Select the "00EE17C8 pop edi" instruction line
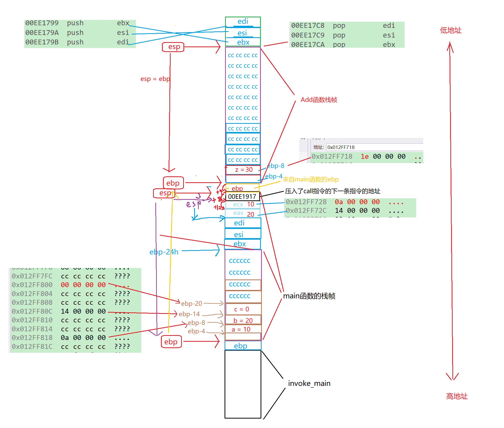 pos(343,26)
